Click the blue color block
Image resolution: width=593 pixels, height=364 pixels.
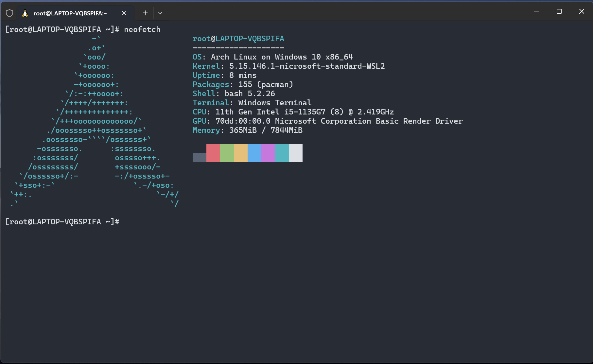coord(254,153)
